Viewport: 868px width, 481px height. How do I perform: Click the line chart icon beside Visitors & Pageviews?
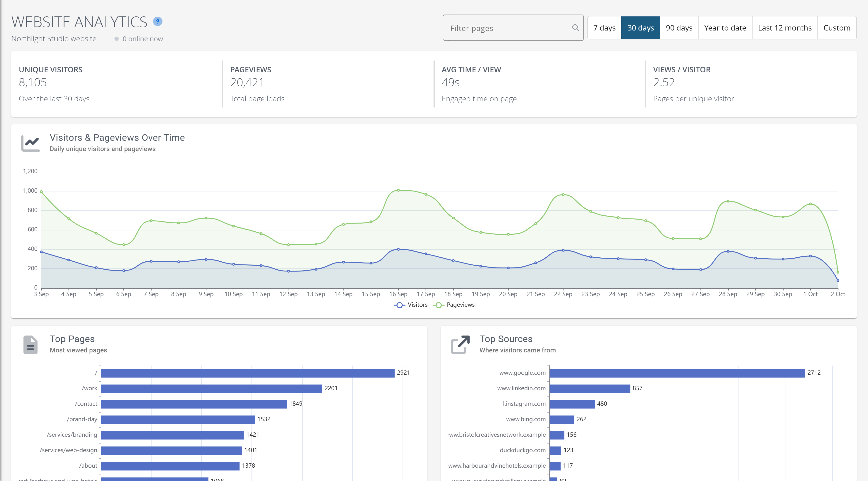(x=30, y=143)
